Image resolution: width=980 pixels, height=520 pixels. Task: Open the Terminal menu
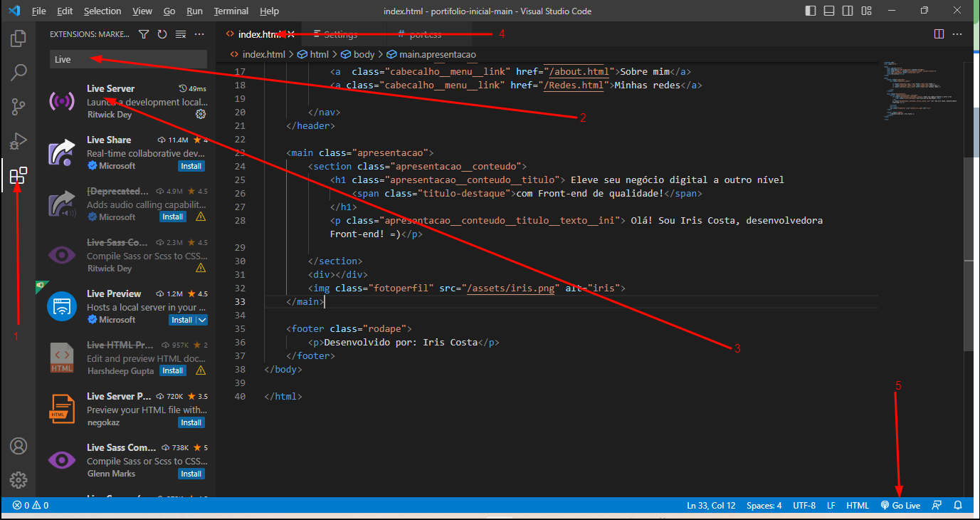click(231, 11)
